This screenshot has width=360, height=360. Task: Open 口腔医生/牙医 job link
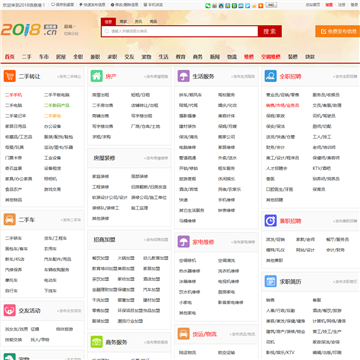[279, 189]
